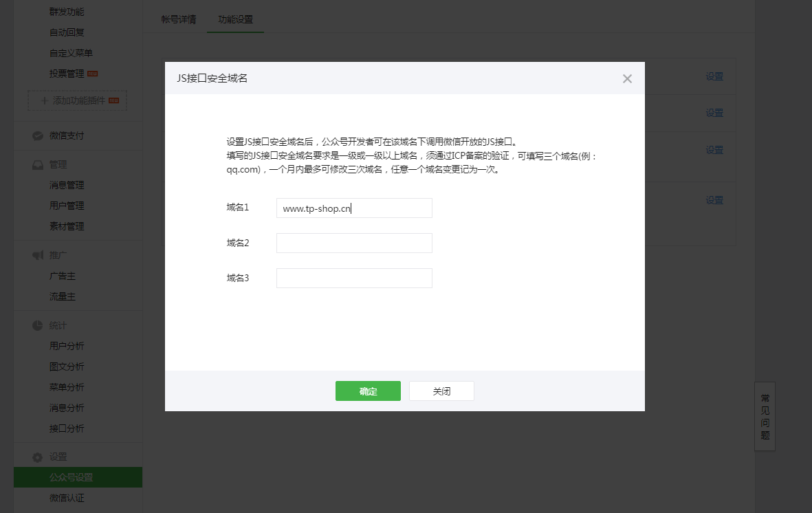812x513 pixels.
Task: Click the 统计 pie chart icon
Action: (x=38, y=325)
